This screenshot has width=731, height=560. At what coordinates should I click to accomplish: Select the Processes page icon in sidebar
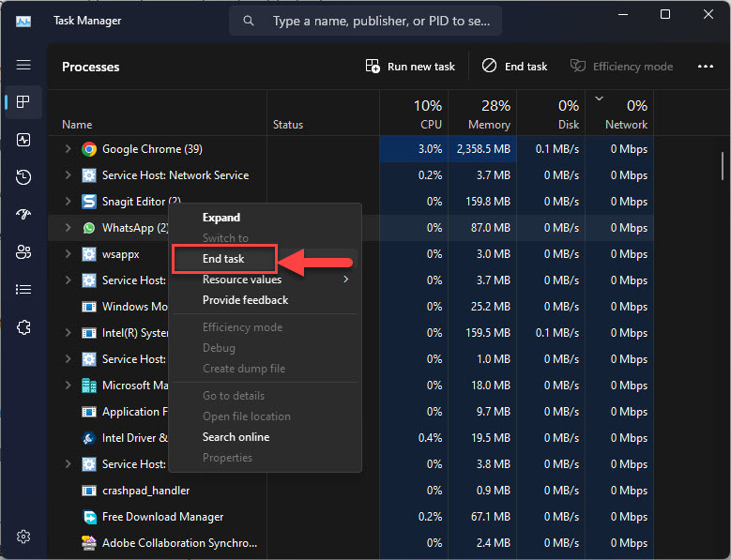[x=23, y=101]
